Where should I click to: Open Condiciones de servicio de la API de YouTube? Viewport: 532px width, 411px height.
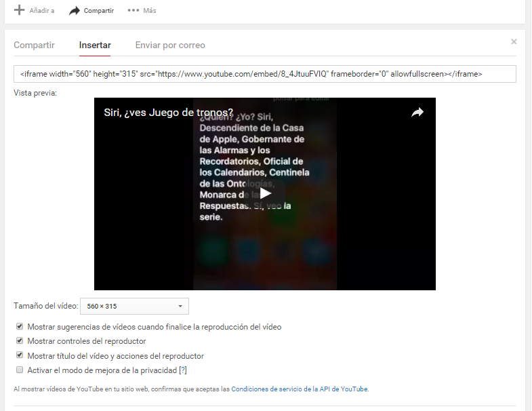[x=300, y=389]
